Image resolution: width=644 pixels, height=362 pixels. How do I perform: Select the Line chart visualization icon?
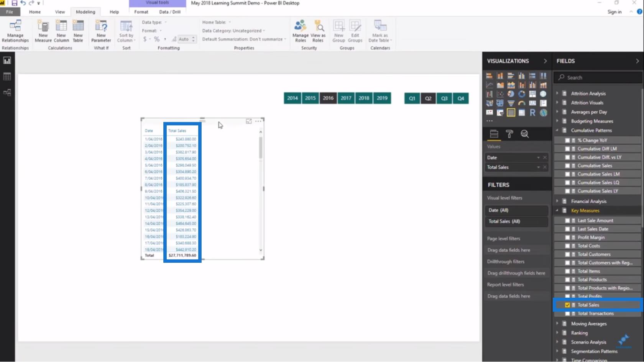click(490, 85)
